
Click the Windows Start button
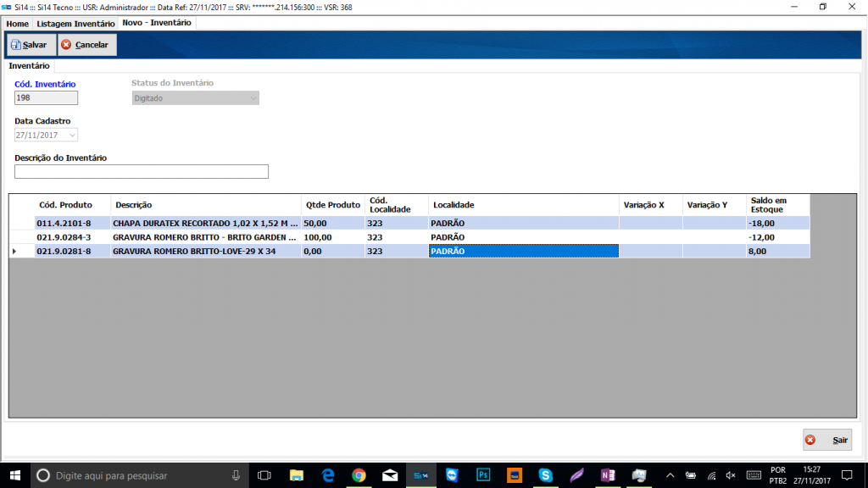(x=15, y=475)
